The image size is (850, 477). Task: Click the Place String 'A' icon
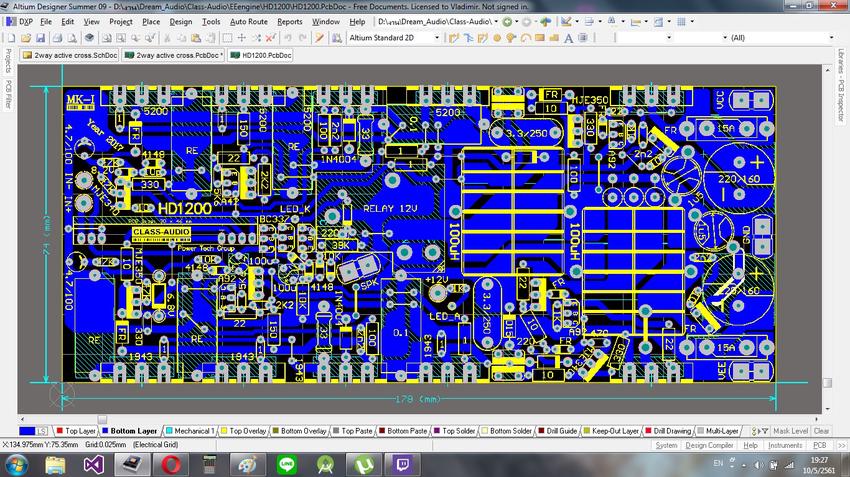[x=568, y=38]
